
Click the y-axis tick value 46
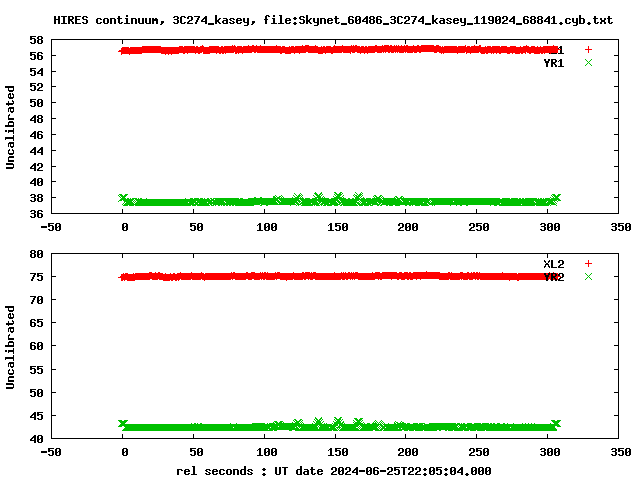[x=36, y=135]
